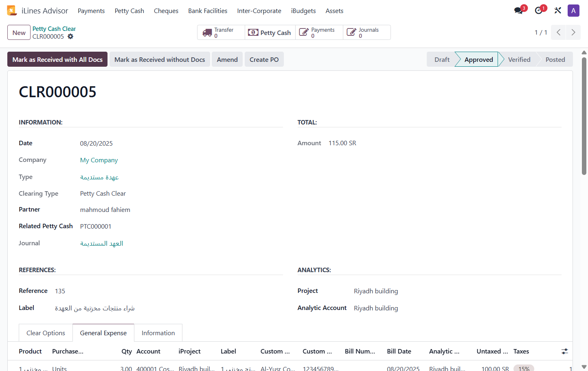Viewport: 588px width, 371px height.
Task: Select the Draft status stage
Action: coord(442,59)
